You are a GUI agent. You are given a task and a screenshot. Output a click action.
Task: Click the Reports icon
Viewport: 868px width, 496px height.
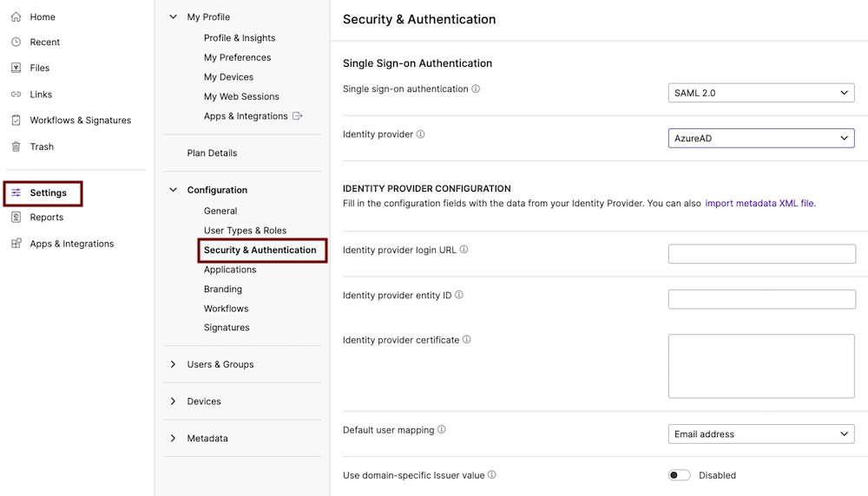point(16,218)
